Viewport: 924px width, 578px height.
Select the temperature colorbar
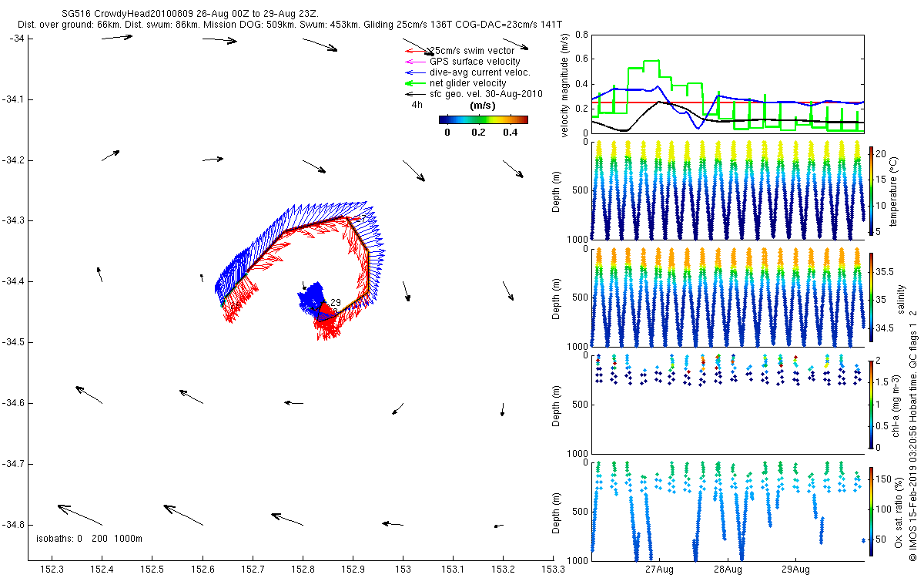(x=871, y=191)
